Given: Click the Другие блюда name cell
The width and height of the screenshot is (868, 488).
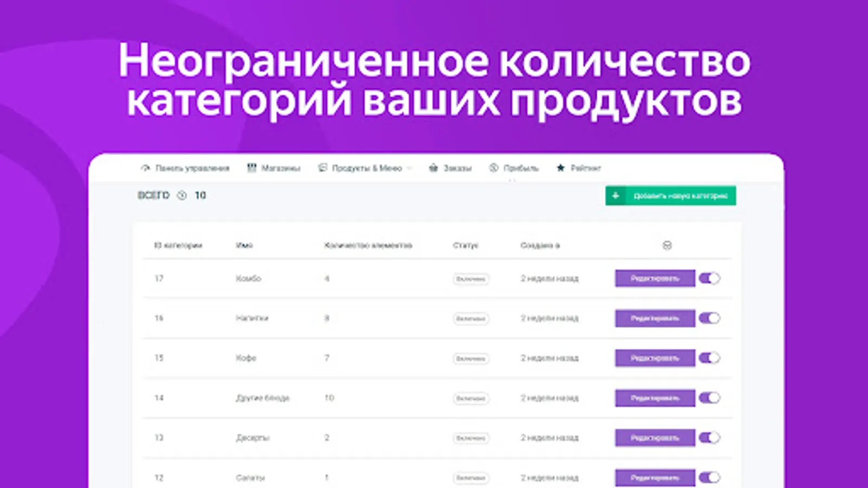Looking at the screenshot, I should coord(263,398).
